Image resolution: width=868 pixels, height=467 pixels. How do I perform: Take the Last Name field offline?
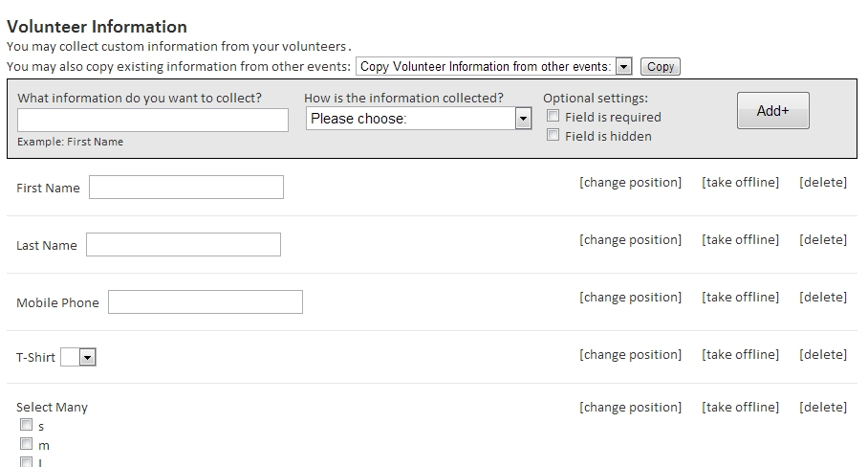(x=740, y=239)
